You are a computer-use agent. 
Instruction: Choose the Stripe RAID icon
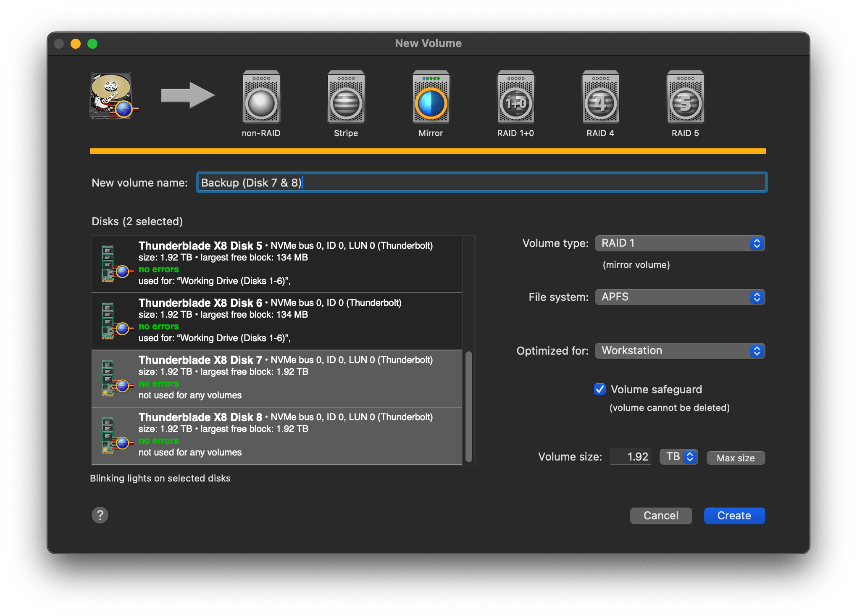click(346, 98)
